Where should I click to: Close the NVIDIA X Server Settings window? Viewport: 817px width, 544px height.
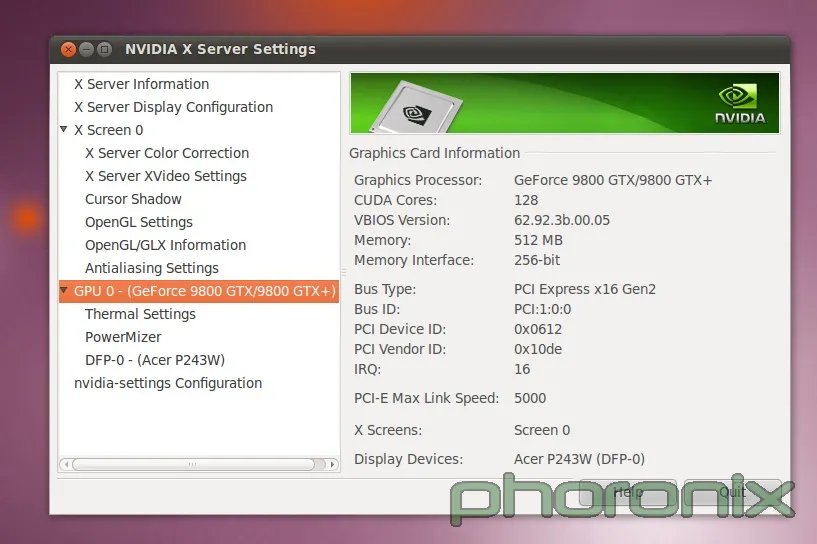coord(68,50)
